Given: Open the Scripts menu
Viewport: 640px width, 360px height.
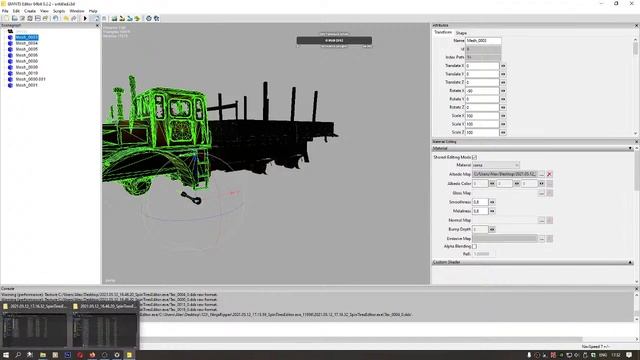Looking at the screenshot, I should (x=59, y=11).
